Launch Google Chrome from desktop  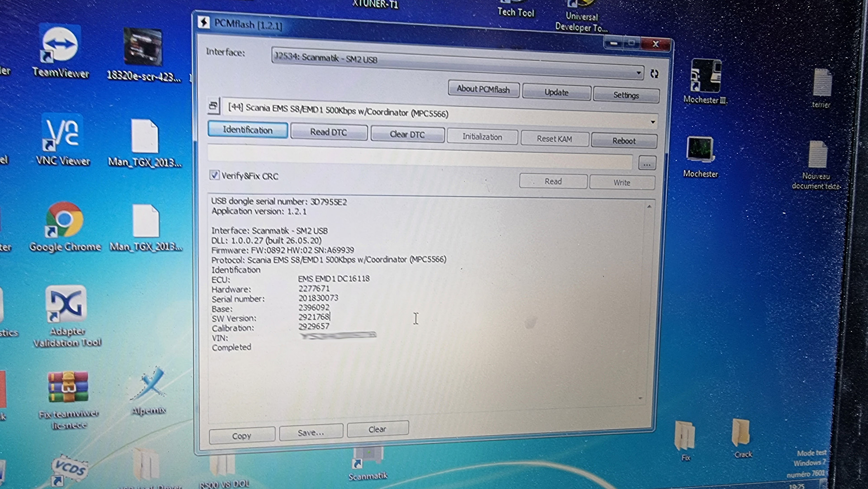click(65, 227)
